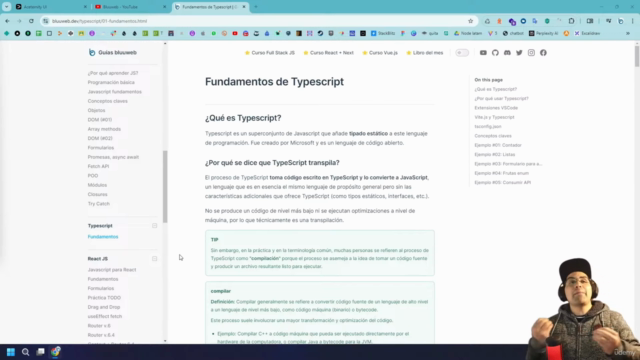Open the quita bookmark
This screenshot has height=360, width=640.
[x=430, y=33]
